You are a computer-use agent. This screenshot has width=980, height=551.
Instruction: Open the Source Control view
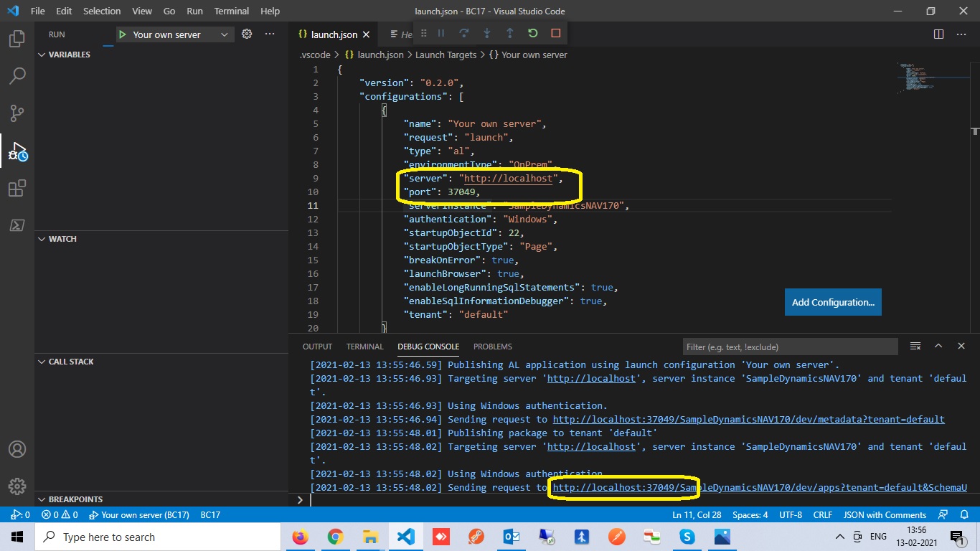pos(16,113)
